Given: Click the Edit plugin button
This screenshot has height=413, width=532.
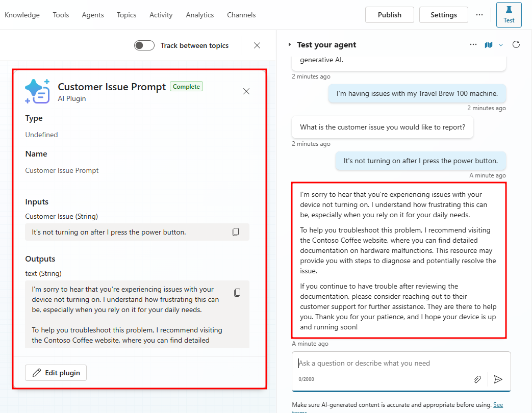Looking at the screenshot, I should pyautogui.click(x=56, y=373).
